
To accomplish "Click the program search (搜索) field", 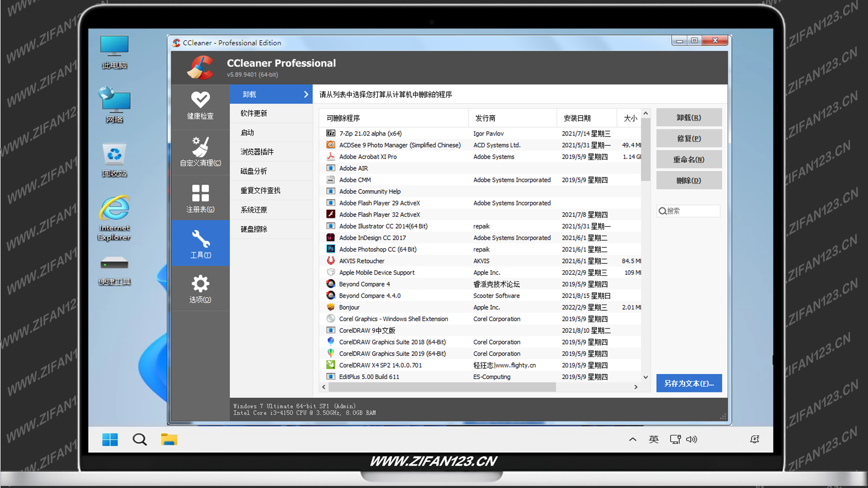I will click(x=688, y=211).
